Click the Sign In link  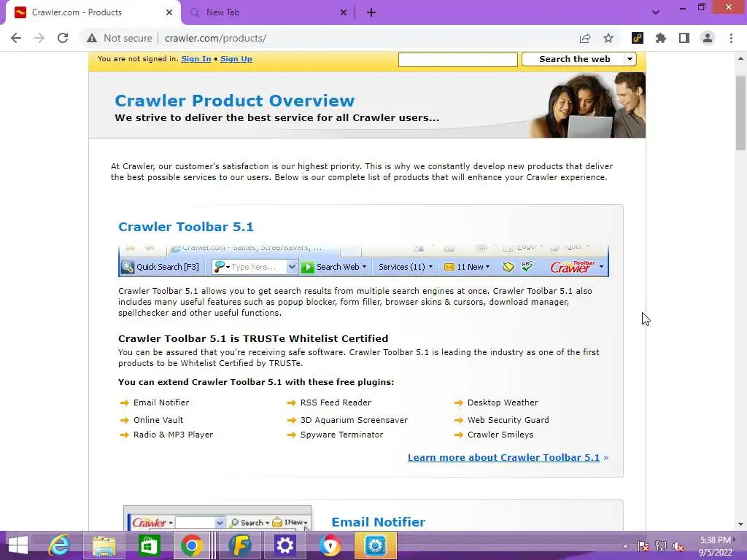tap(196, 59)
